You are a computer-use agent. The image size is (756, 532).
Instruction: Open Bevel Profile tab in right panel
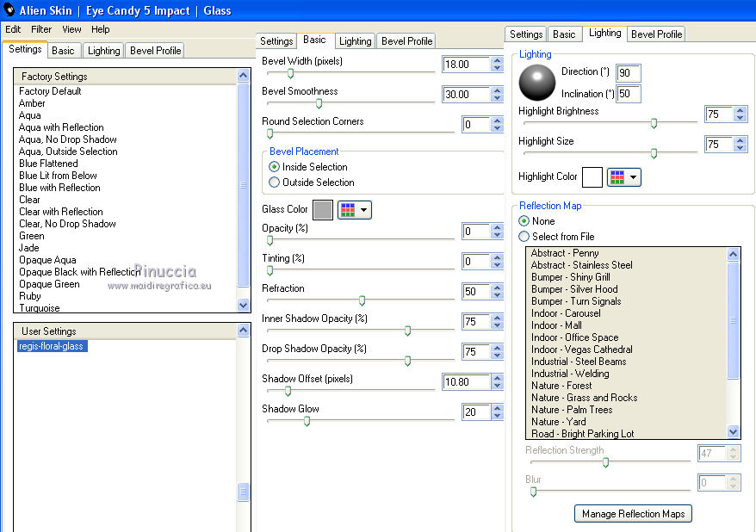(x=656, y=34)
